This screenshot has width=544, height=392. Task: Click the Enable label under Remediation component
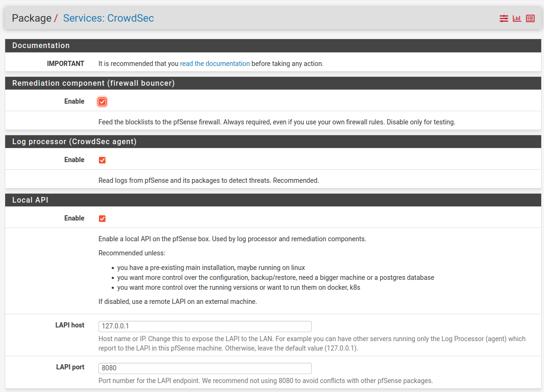coord(74,101)
